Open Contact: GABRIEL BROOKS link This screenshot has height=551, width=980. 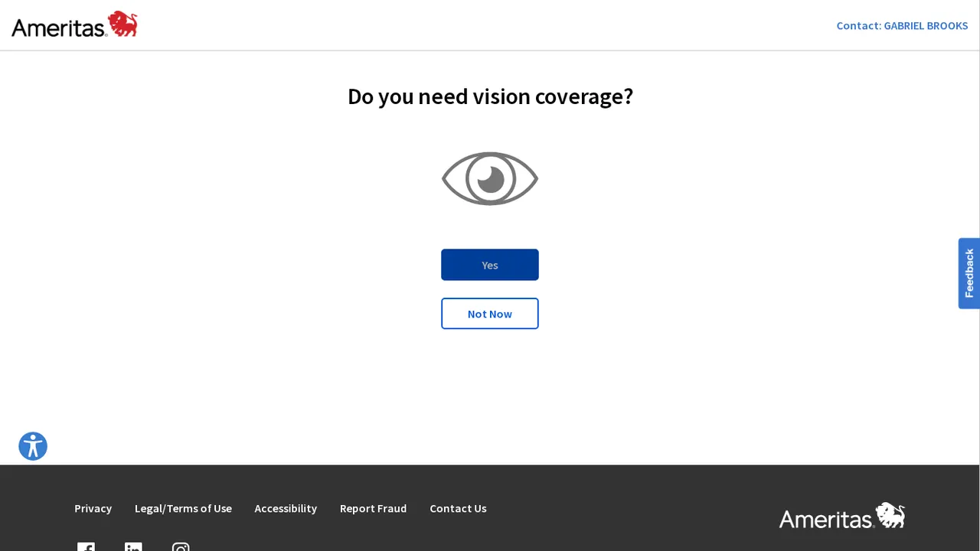pyautogui.click(x=902, y=25)
